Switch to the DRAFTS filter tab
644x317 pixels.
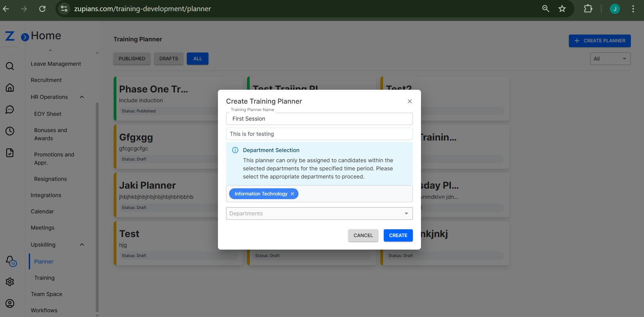click(168, 58)
